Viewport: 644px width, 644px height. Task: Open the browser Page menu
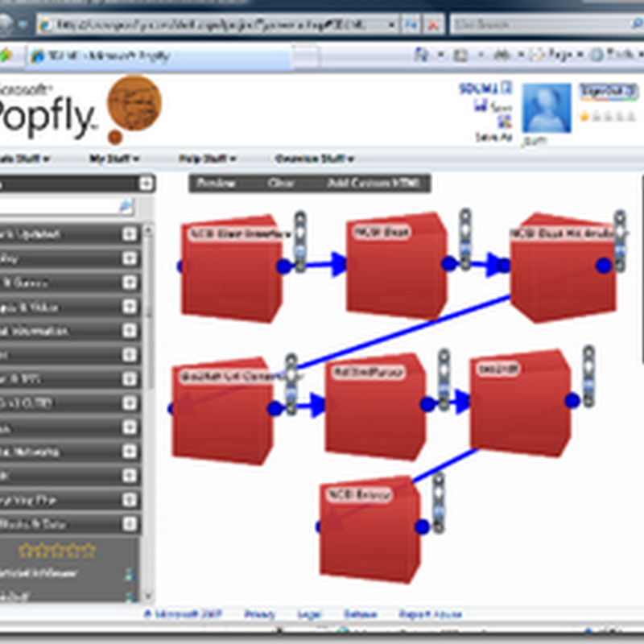(x=557, y=54)
